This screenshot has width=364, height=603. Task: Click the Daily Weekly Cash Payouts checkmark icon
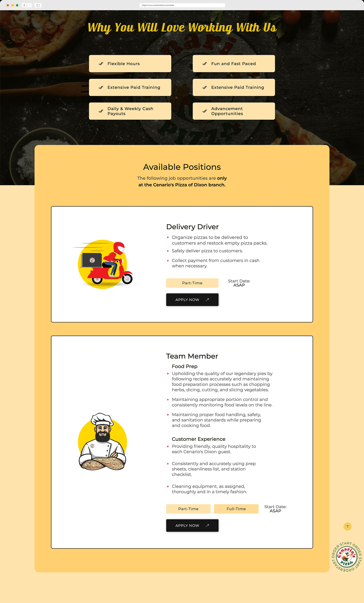tap(101, 111)
